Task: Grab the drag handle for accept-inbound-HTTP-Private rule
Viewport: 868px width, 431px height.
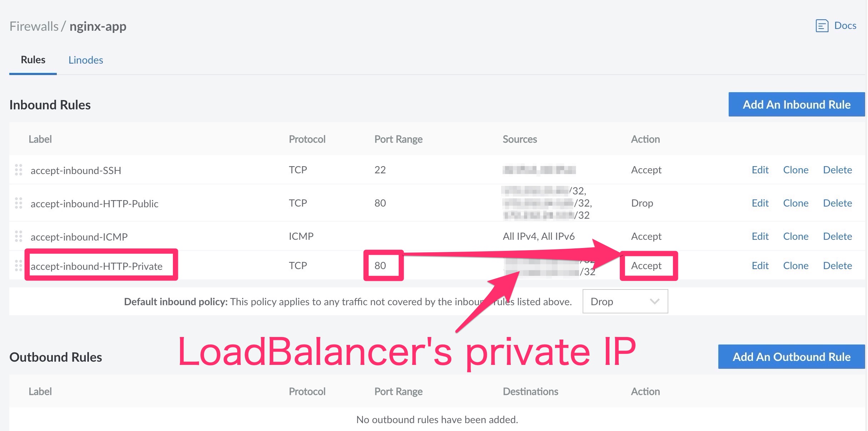Action: coord(19,266)
